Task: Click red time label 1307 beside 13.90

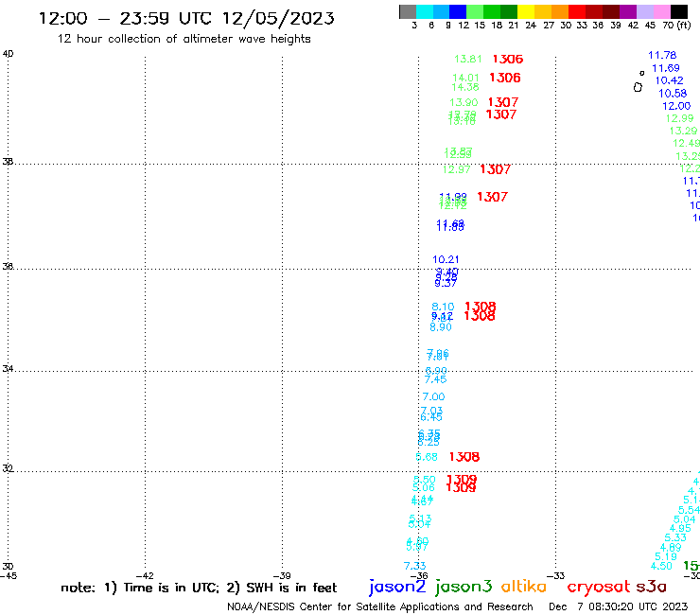Action: tap(502, 102)
